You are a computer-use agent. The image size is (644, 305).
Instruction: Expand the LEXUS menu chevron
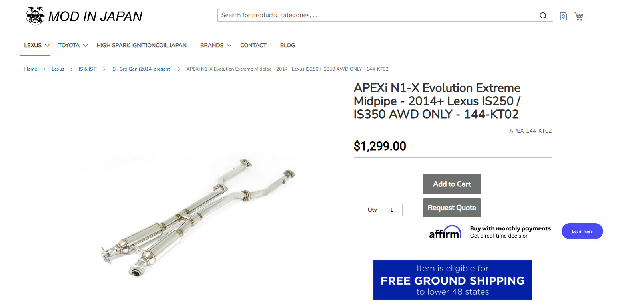(47, 46)
